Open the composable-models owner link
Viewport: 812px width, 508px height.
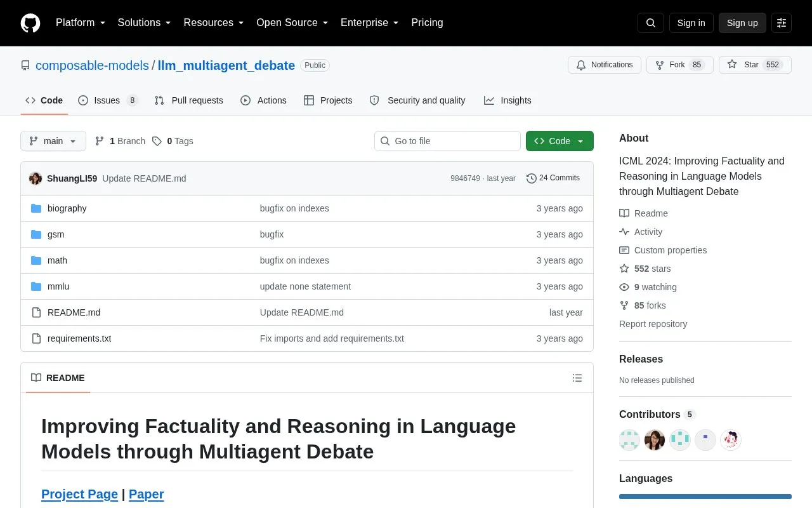point(92,65)
